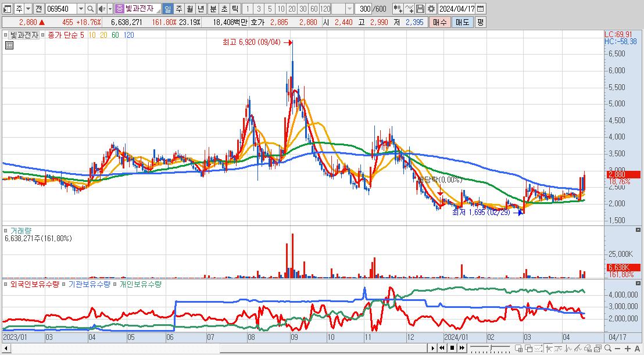Click the 30 interval button
Image resolution: width=644 pixels, height=355 pixels.
click(x=303, y=9)
